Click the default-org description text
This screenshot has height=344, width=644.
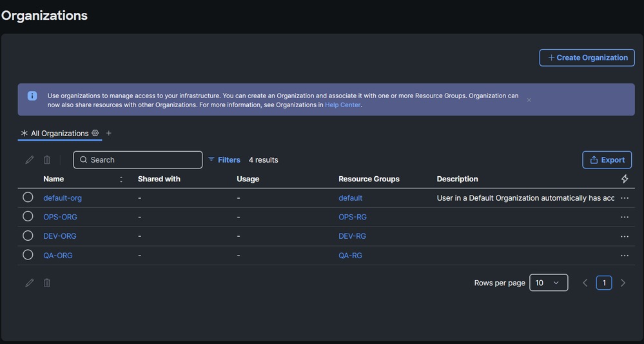[525, 198]
